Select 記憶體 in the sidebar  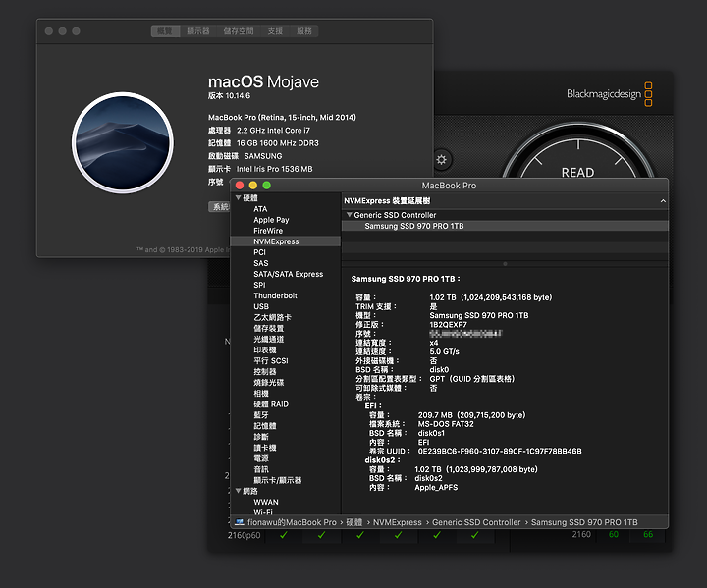pyautogui.click(x=265, y=426)
